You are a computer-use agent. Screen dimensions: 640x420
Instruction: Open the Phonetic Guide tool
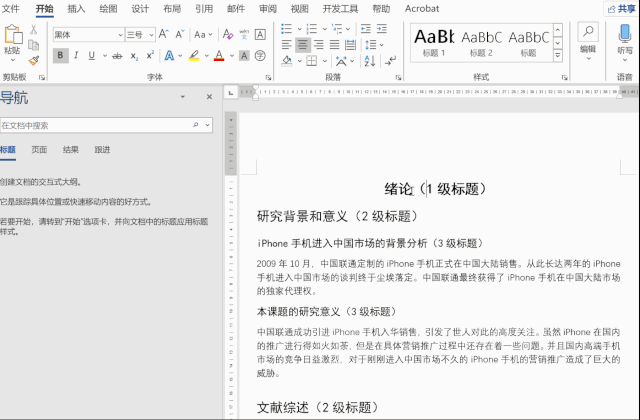pyautogui.click(x=244, y=34)
